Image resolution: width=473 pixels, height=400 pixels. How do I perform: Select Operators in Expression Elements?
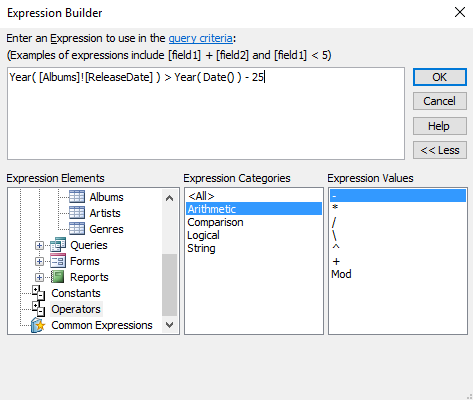(x=76, y=309)
